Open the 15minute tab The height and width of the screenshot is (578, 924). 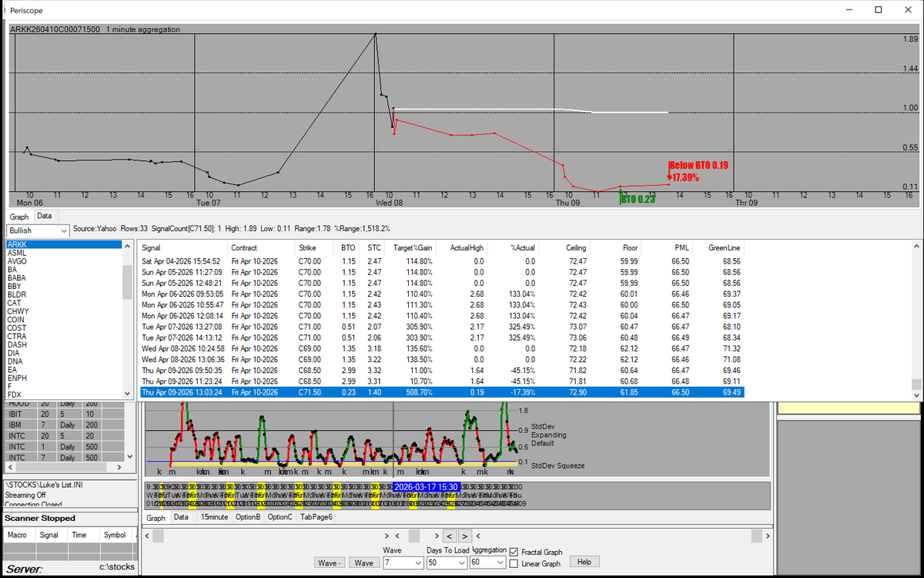(214, 517)
